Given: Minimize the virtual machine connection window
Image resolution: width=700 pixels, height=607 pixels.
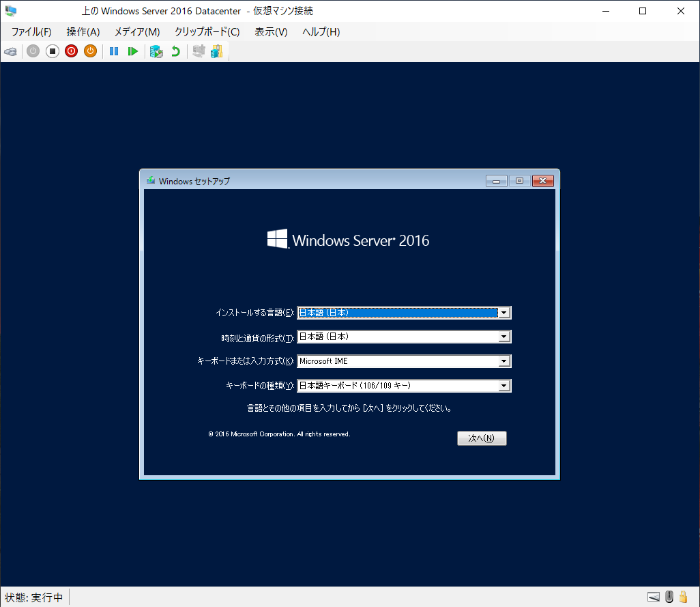Looking at the screenshot, I should click(606, 11).
